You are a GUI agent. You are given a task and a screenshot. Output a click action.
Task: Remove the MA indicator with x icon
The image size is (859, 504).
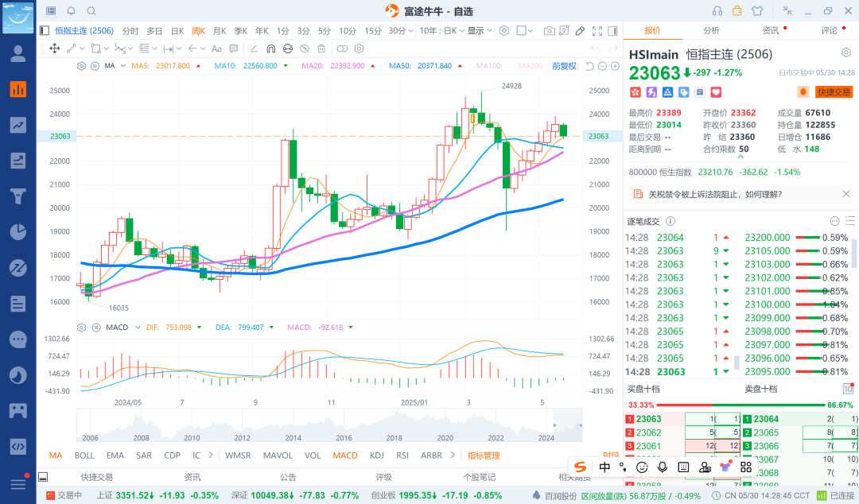[95, 66]
